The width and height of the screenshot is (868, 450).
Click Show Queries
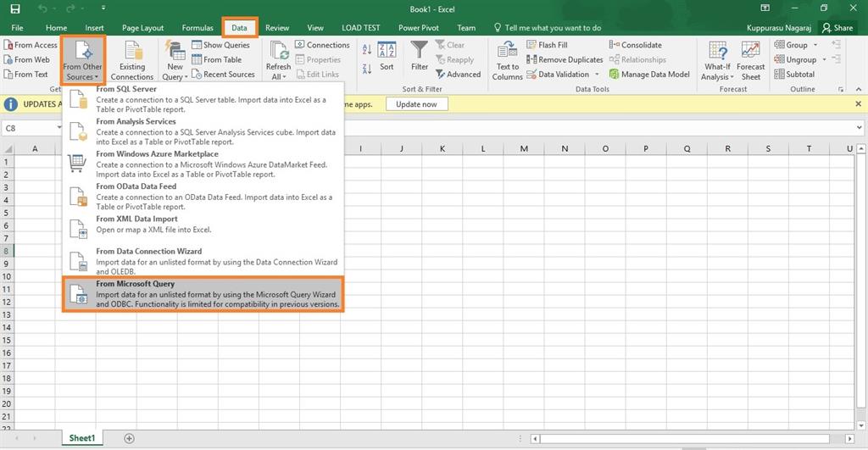(220, 45)
